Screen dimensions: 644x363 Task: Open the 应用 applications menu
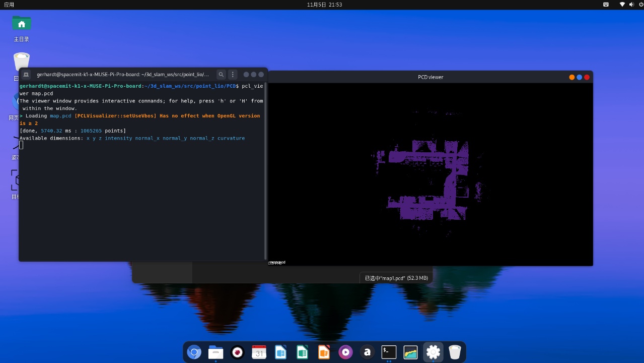coord(9,5)
